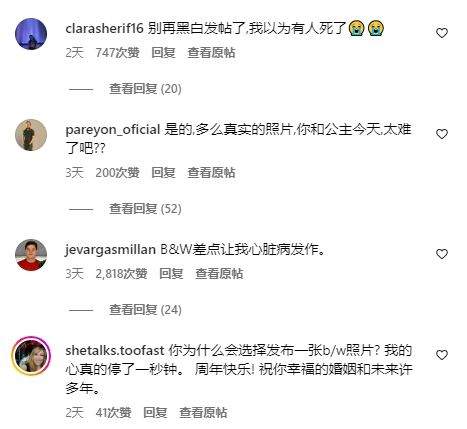Expand 查看回复 (52) replies
Screen dimensions: 467x429
tap(145, 209)
